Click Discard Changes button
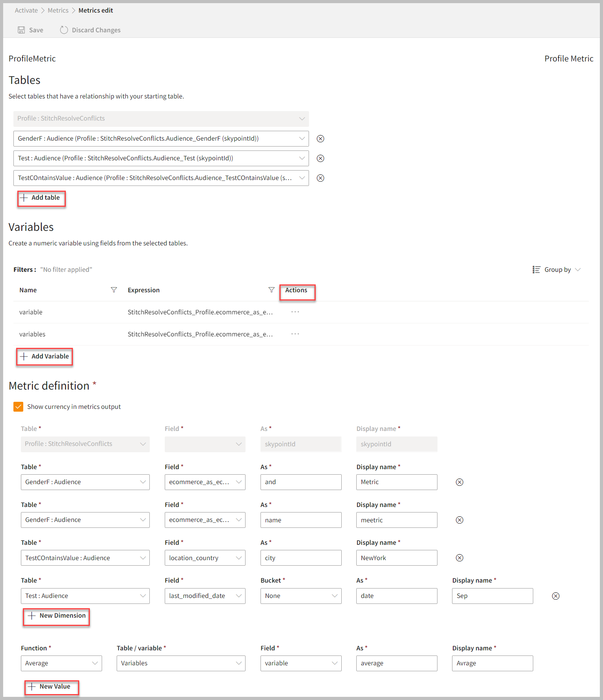 90,30
